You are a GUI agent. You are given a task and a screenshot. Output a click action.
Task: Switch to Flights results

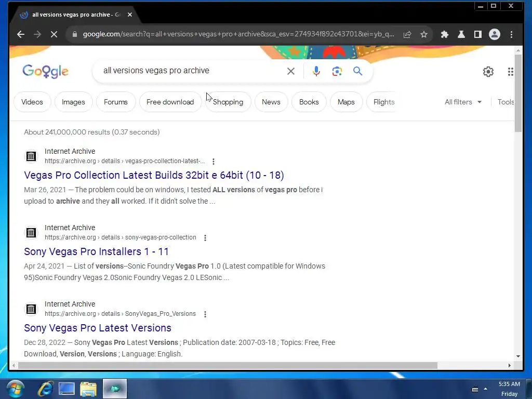(x=384, y=102)
